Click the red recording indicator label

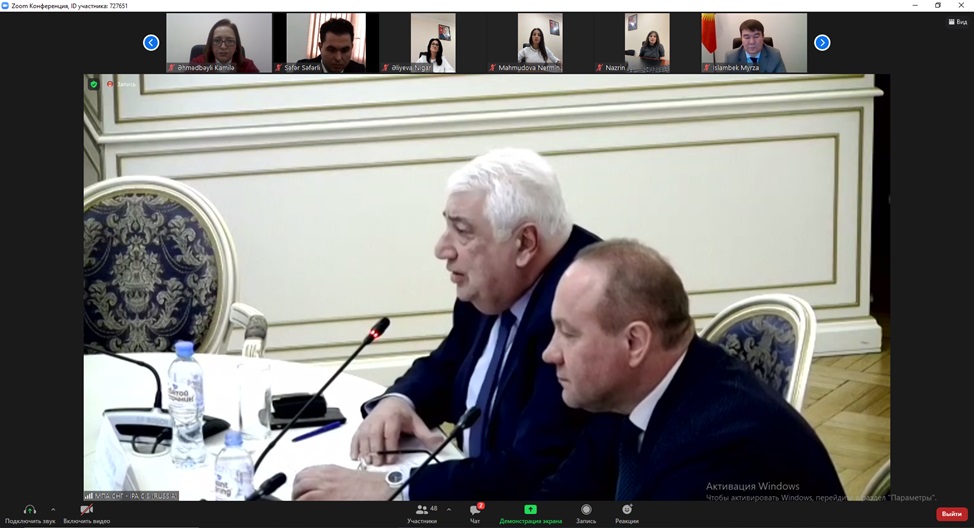click(121, 84)
